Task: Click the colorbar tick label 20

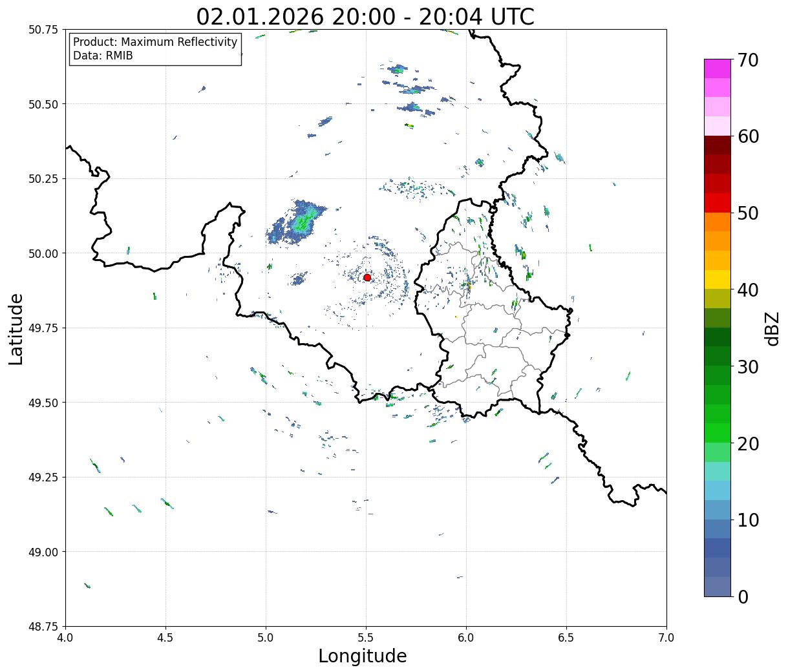Action: click(748, 443)
